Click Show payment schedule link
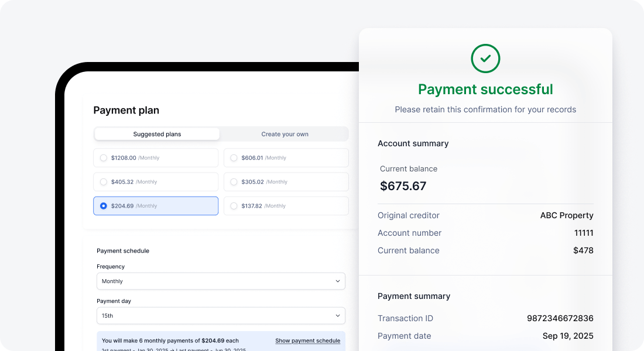Viewport: 644px width, 351px height. tap(307, 341)
